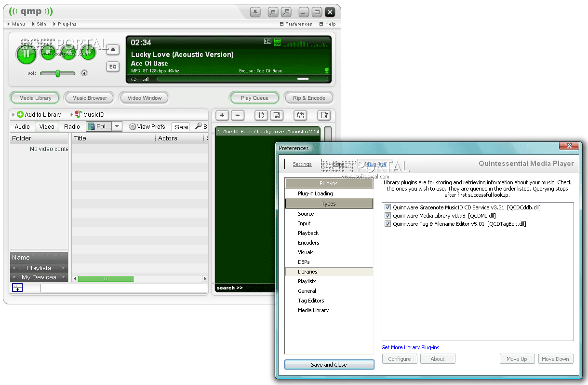Open the queue edit note icon

pos(324,115)
